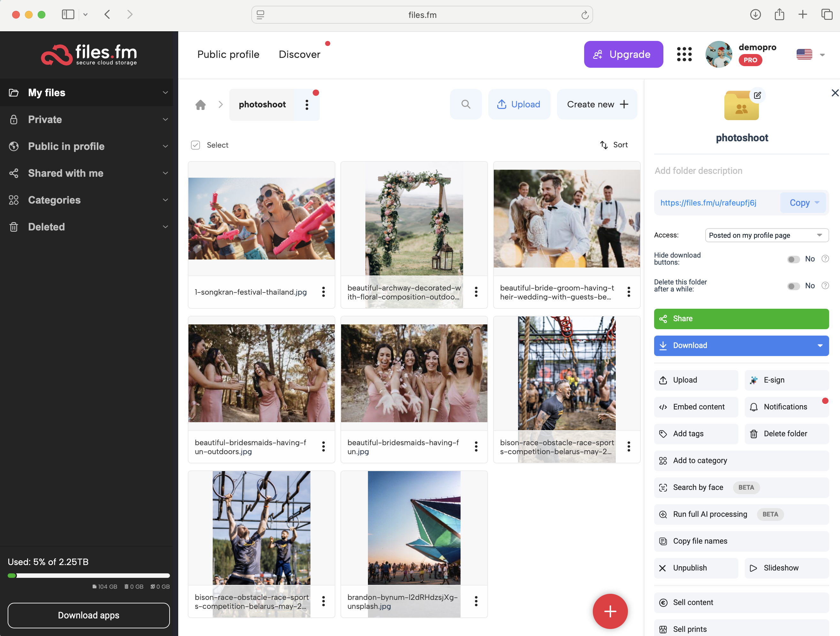Show help for Delete this folder after a while

pyautogui.click(x=825, y=285)
